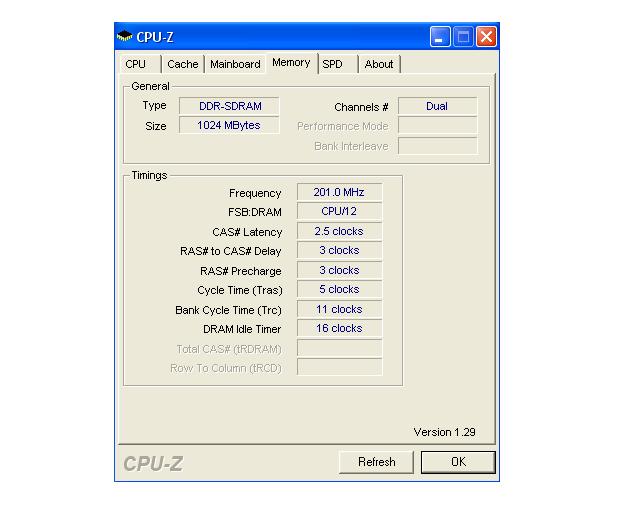Screen dimensions: 640x512
Task: Click the RAS# Precharge label
Action: point(240,271)
